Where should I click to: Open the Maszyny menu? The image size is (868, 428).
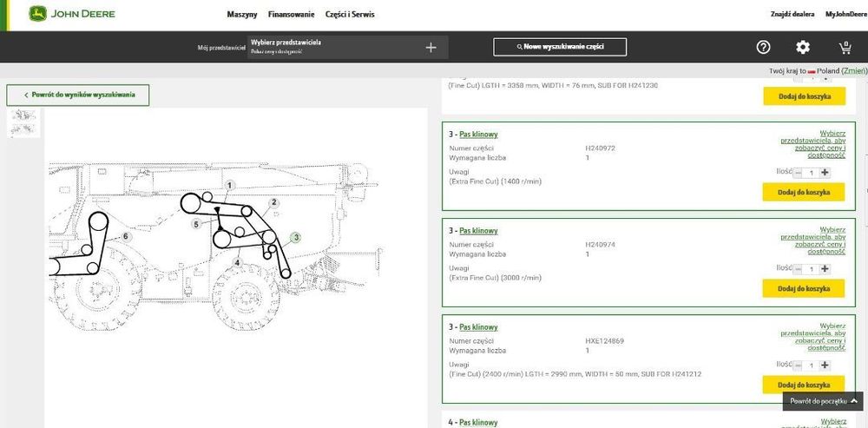tap(242, 15)
